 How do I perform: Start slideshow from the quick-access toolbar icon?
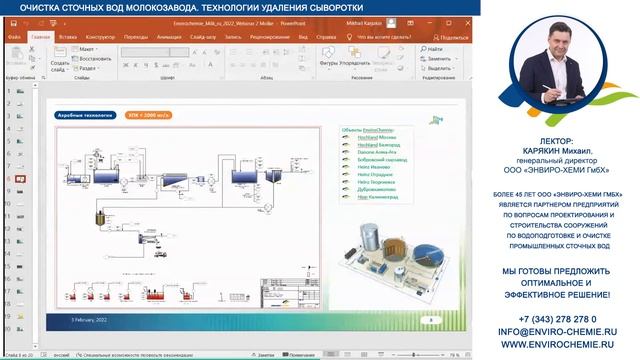[x=53, y=23]
